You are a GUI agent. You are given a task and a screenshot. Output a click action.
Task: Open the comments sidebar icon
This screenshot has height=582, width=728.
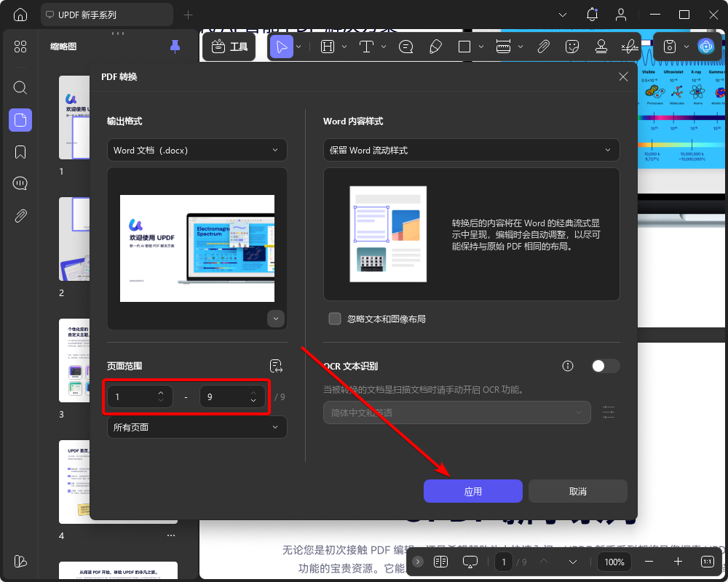(x=20, y=183)
